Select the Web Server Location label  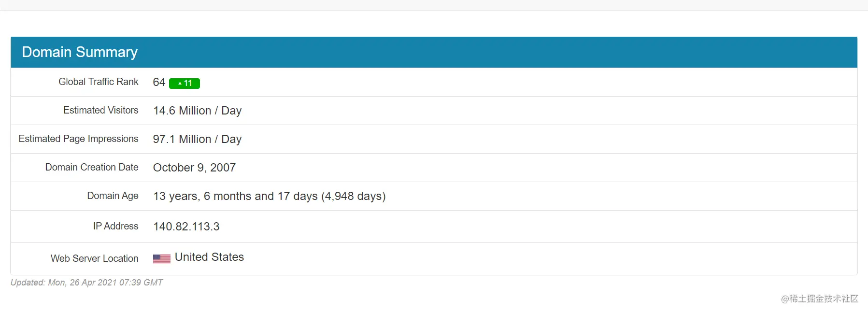click(x=95, y=258)
